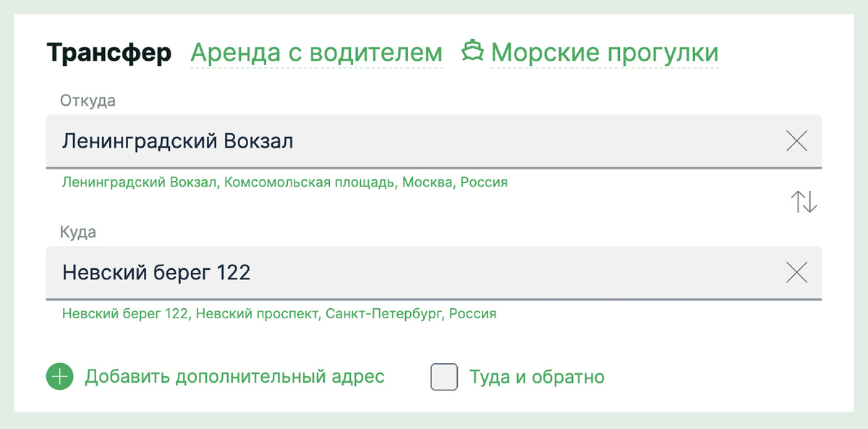Open the Морские прогулки tab

604,51
